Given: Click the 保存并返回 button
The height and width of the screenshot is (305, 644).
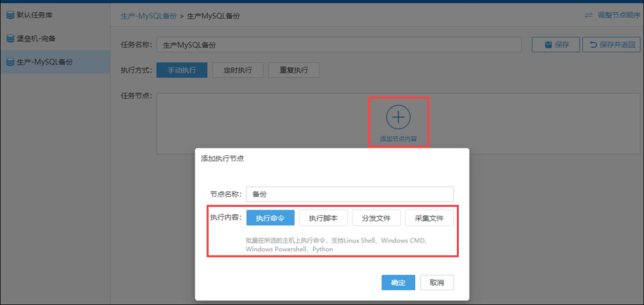Looking at the screenshot, I should (x=611, y=44).
